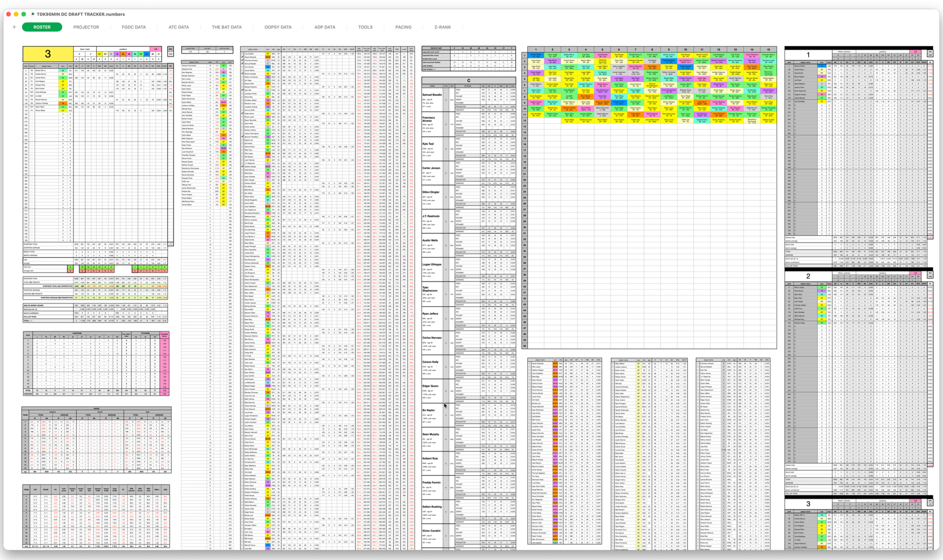Uncheck Shota Imanaga's drafted checkbox
The image size is (943, 560).
click(242, 74)
